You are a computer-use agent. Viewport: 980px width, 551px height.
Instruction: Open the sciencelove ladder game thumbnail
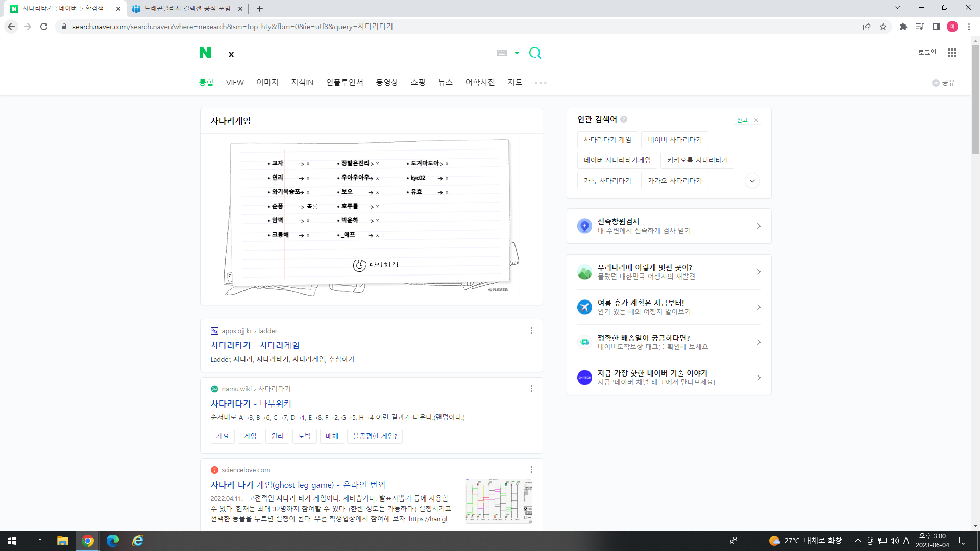tap(499, 501)
